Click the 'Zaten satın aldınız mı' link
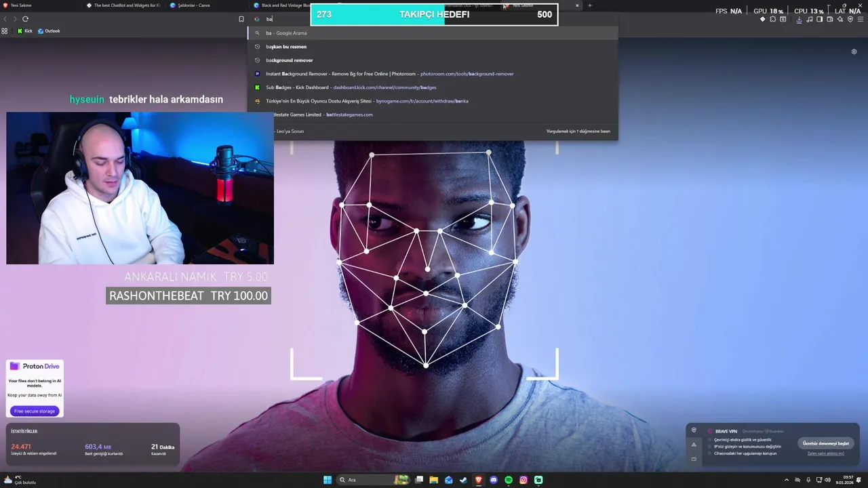The image size is (868, 488). pos(826,453)
